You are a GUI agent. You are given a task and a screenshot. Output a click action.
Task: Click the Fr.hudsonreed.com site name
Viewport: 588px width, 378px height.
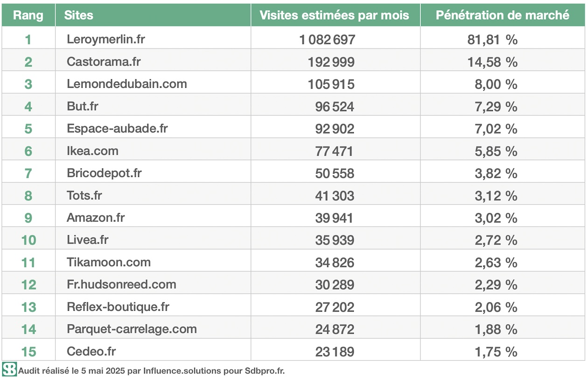coord(121,284)
